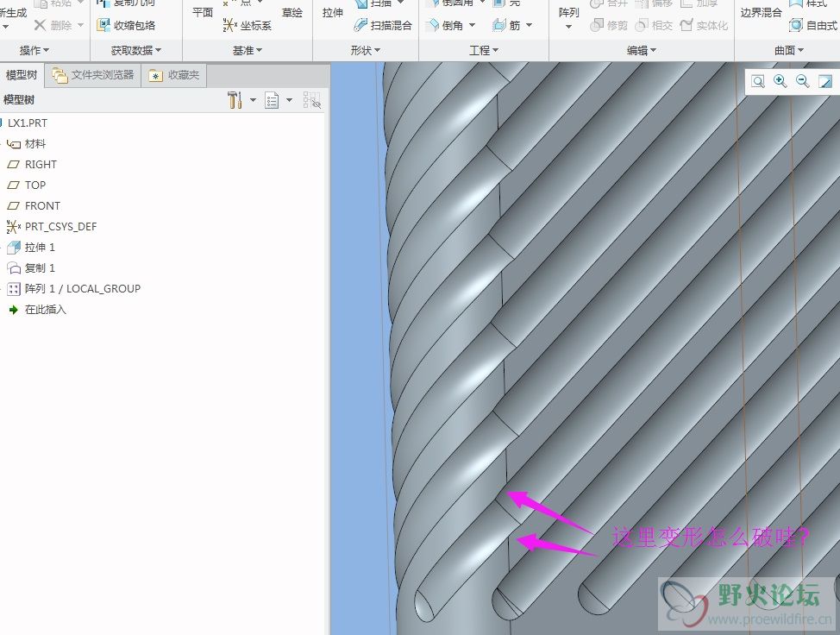
Task: Click the 倒角 chamfer icon
Action: [432, 25]
